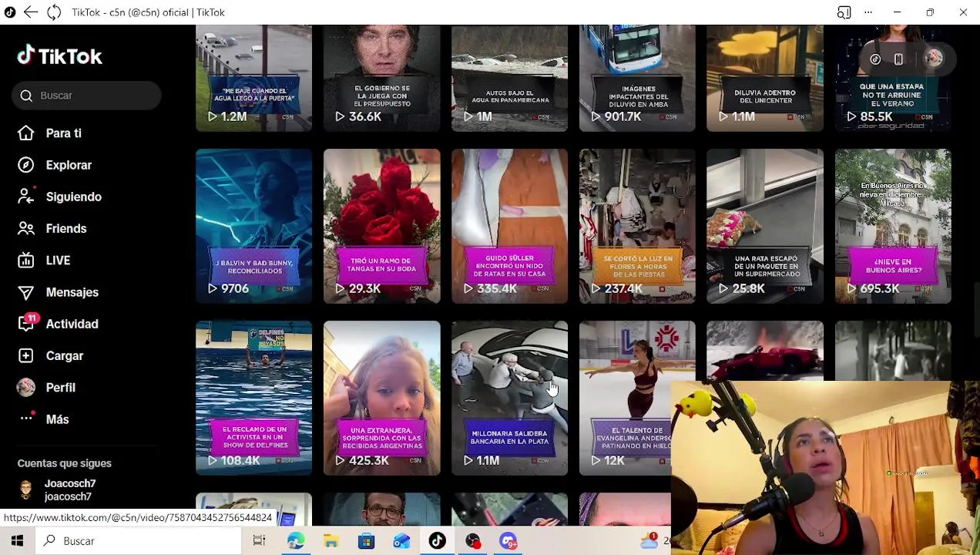The height and width of the screenshot is (555, 980).
Task: Open Task View on the taskbar
Action: tap(259, 541)
